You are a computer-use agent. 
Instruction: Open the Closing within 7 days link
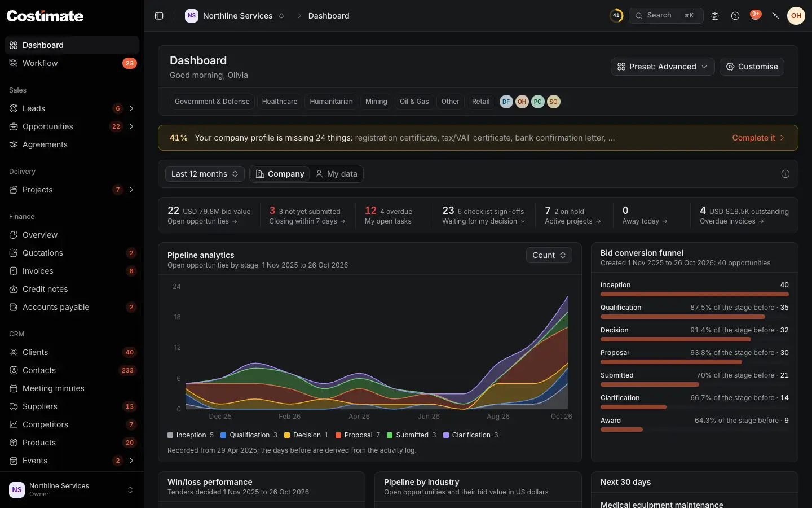click(307, 221)
